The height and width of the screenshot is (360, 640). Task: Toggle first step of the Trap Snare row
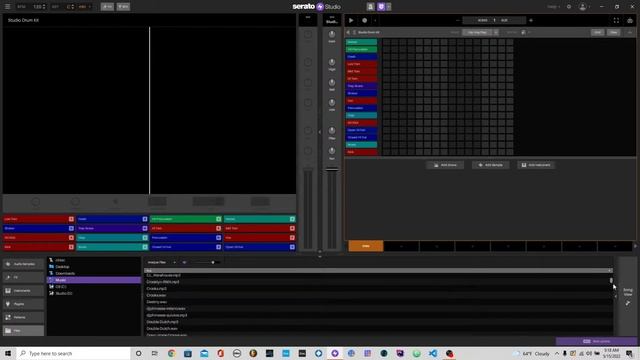pos(387,86)
